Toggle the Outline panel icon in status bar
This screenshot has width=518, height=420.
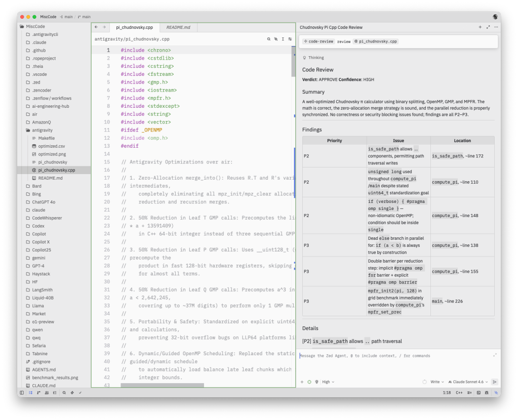pyautogui.click(x=55, y=393)
